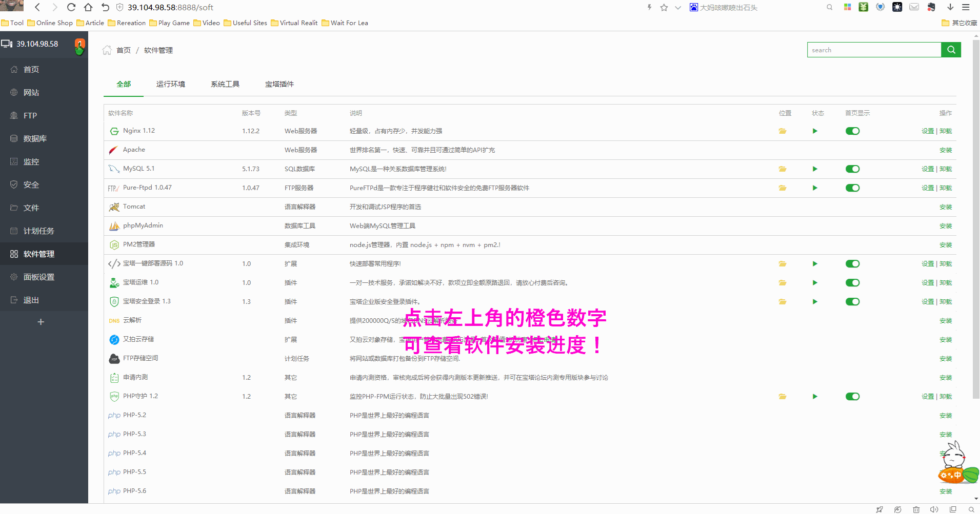Open folder icon for 宝塔安全登录 1.3 row

click(x=783, y=302)
